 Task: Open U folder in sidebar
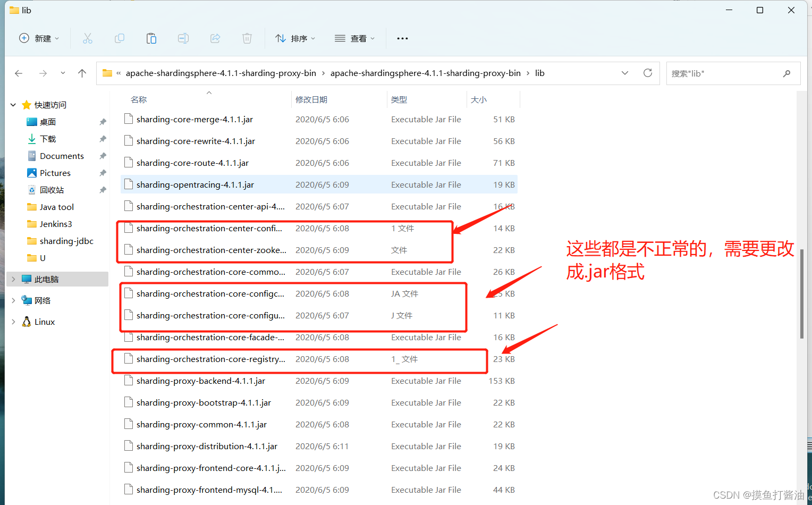(43, 258)
